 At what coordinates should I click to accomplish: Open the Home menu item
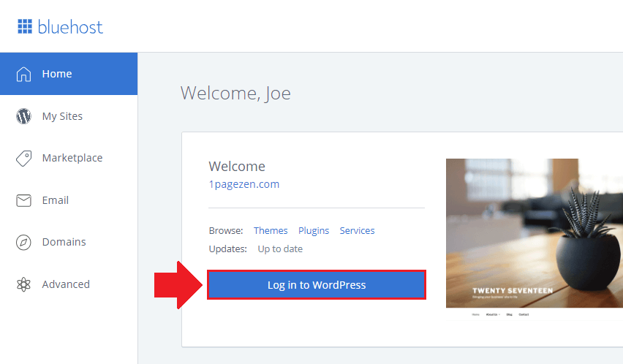(69, 74)
